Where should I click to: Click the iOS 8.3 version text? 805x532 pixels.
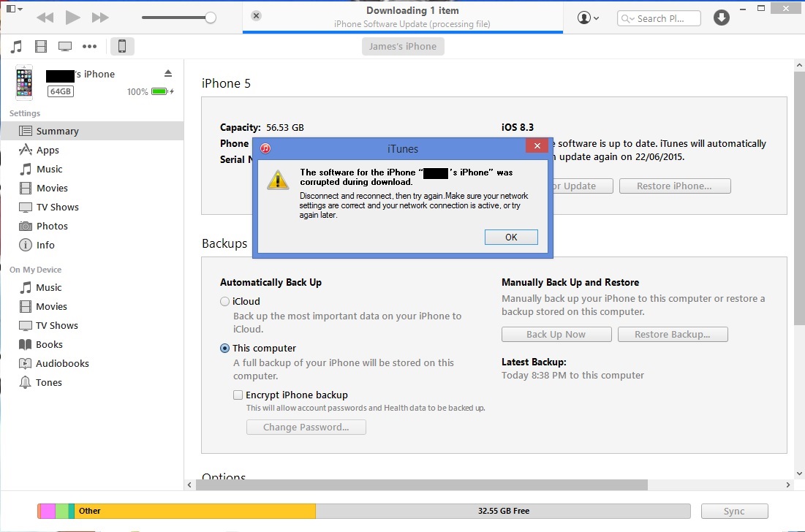tap(518, 127)
